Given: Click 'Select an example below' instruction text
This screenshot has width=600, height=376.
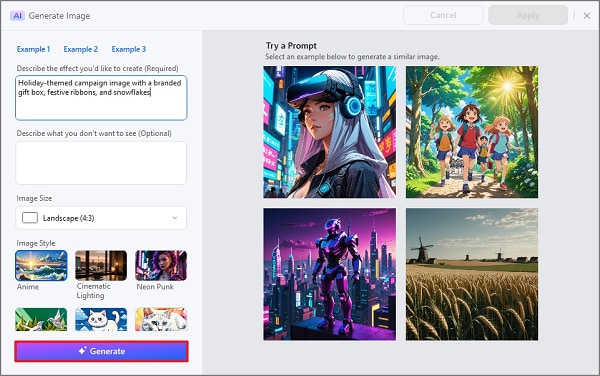Looking at the screenshot, I should pyautogui.click(x=352, y=57).
